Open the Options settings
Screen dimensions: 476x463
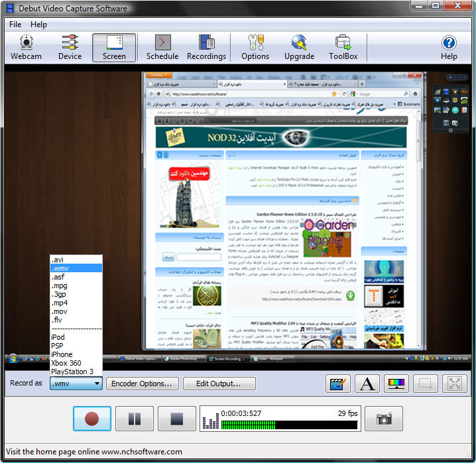pyautogui.click(x=255, y=48)
